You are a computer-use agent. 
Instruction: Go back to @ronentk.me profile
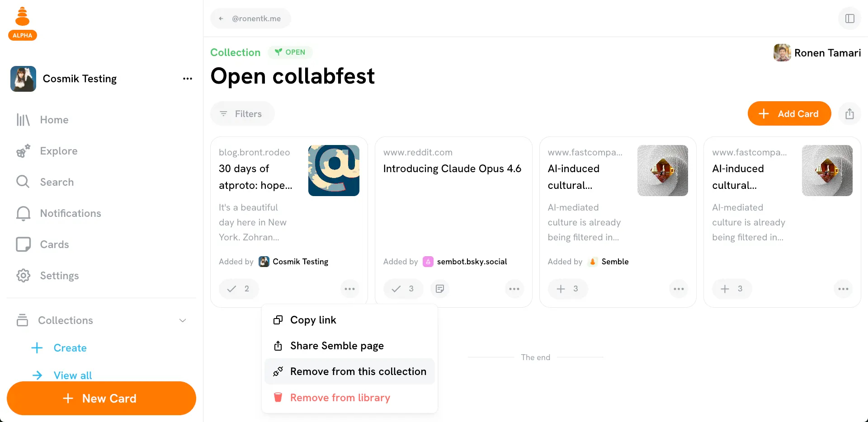250,19
